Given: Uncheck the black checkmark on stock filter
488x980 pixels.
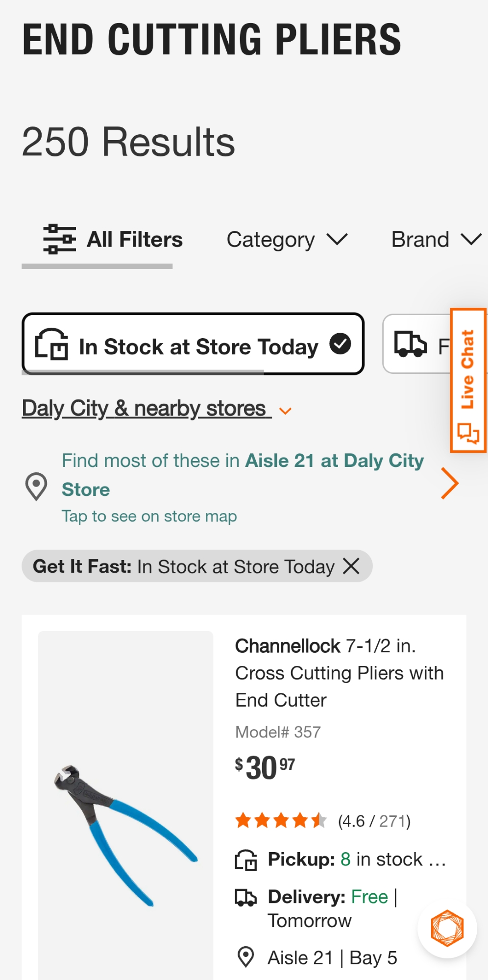Looking at the screenshot, I should point(340,343).
